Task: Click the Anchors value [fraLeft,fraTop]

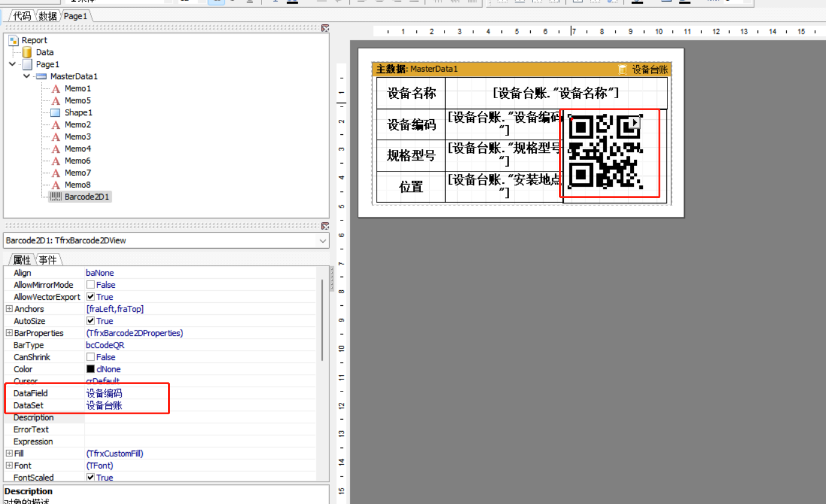Action: click(115, 309)
